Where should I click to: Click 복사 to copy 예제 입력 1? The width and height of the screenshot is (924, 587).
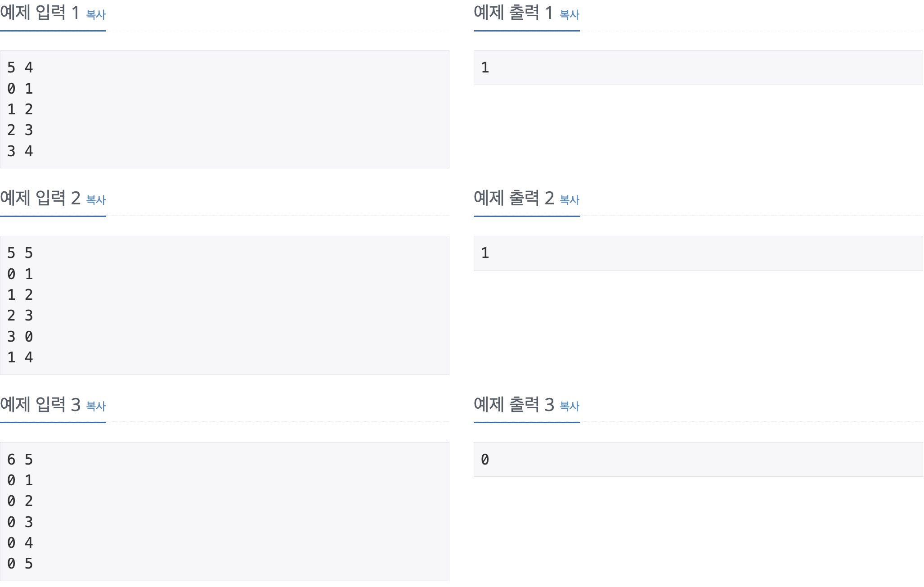[x=96, y=15]
